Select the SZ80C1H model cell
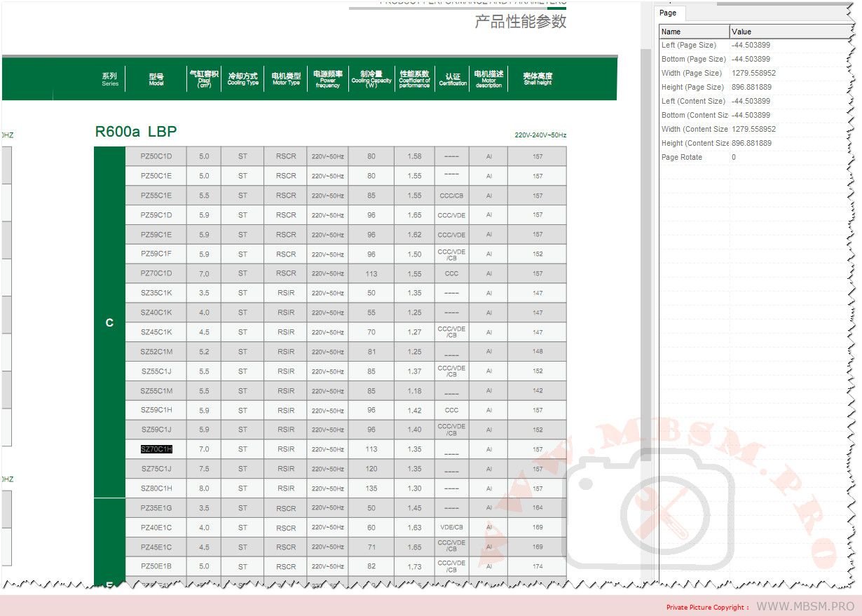The image size is (862, 616). pos(156,488)
